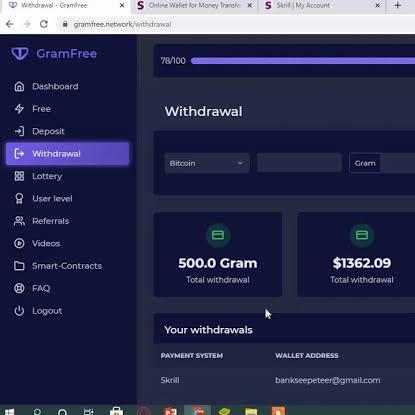The width and height of the screenshot is (415, 415).
Task: Reload the page with the refresh icon
Action: (x=44, y=24)
